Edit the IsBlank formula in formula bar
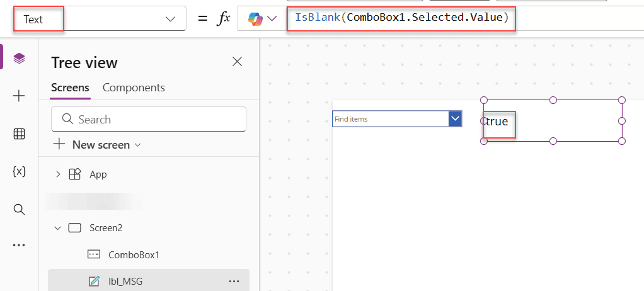Image resolution: width=644 pixels, height=291 pixels. tap(401, 18)
